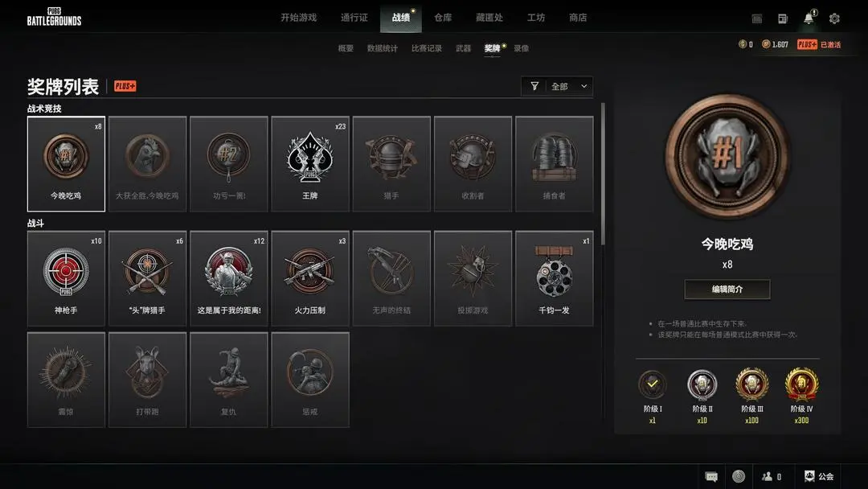Open the chat icon in bottom bar
The height and width of the screenshot is (489, 868).
[711, 476]
